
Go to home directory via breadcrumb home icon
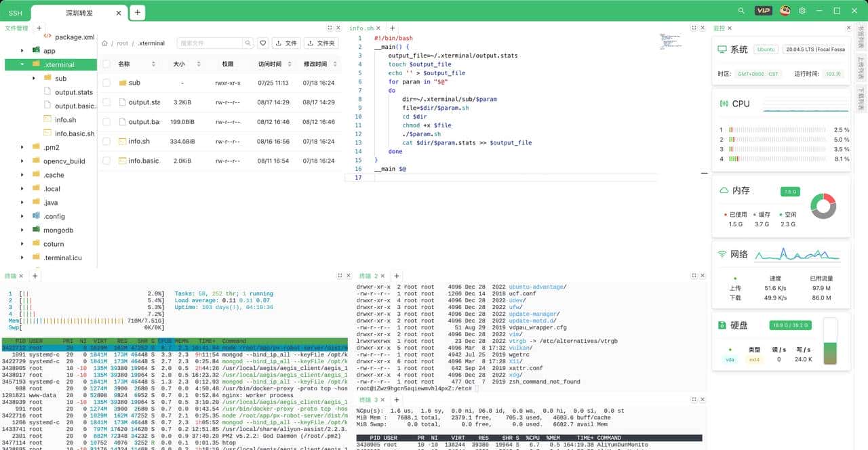(x=105, y=43)
